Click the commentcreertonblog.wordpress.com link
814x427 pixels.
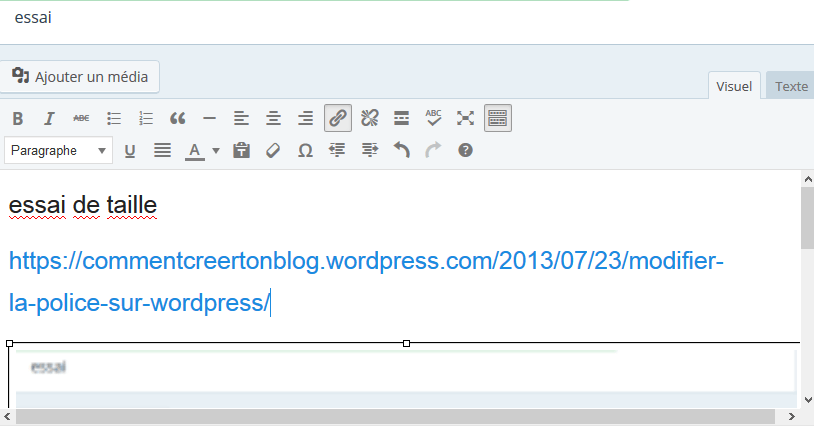(364, 262)
